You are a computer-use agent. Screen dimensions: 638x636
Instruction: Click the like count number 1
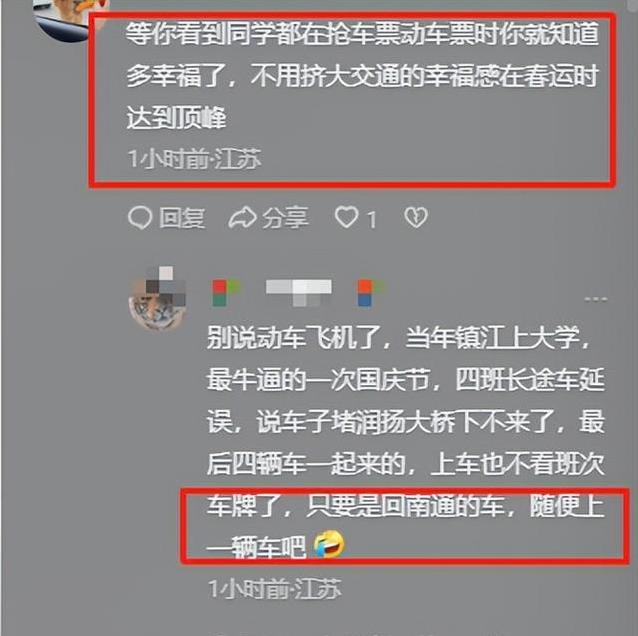click(371, 220)
